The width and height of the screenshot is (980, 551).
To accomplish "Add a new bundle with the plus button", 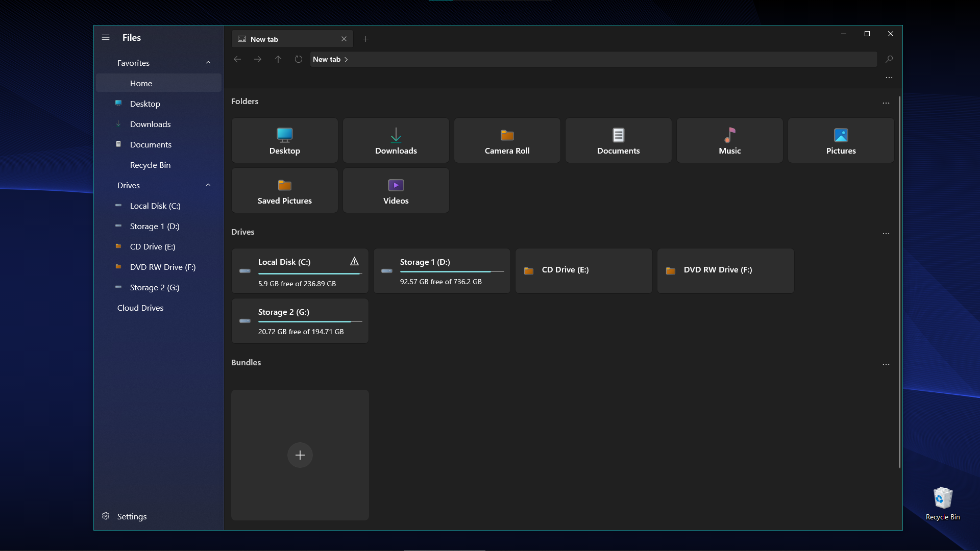I will point(300,455).
